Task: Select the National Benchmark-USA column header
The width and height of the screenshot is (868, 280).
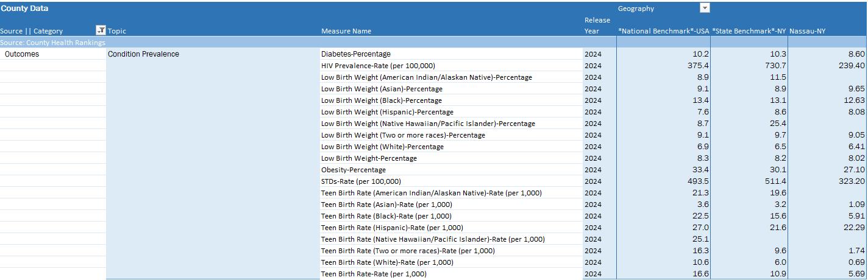Action: point(663,31)
